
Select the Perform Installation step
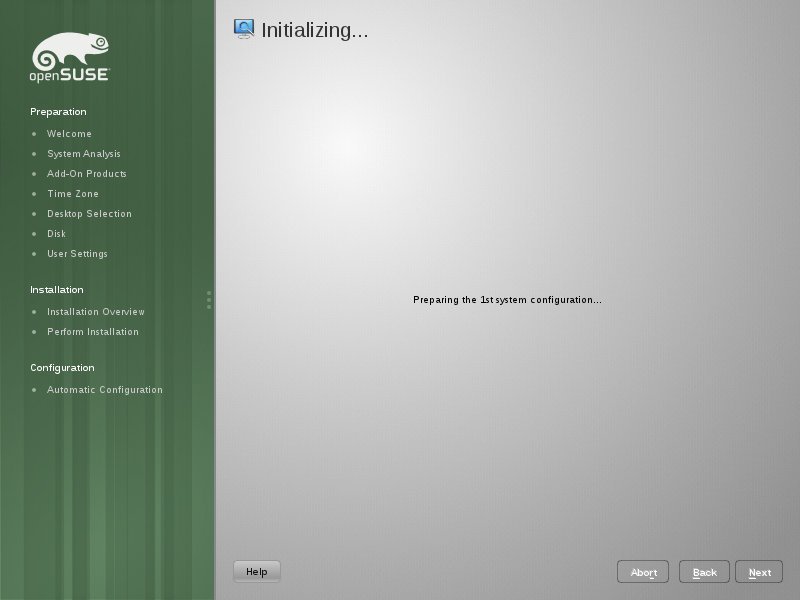point(92,332)
